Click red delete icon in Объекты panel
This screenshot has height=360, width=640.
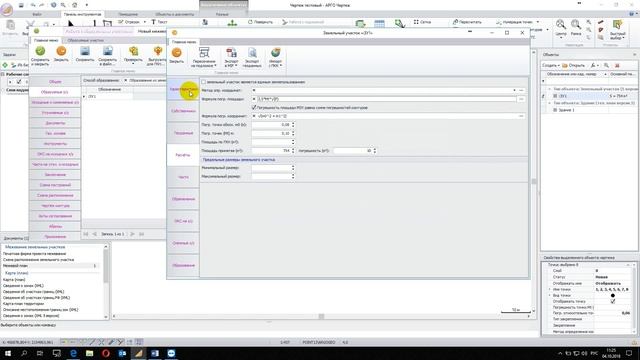pyautogui.click(x=617, y=65)
